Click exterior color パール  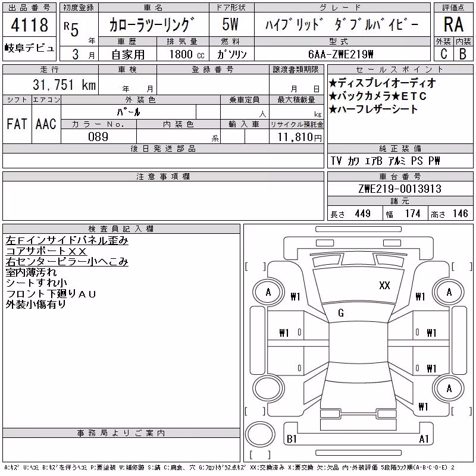(x=129, y=112)
